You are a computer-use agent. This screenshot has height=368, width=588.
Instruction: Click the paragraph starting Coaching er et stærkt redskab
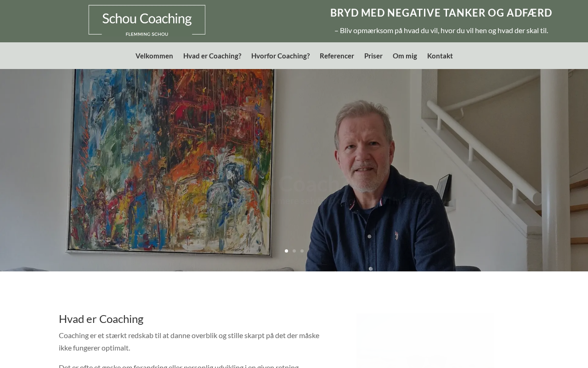pyautogui.click(x=189, y=341)
